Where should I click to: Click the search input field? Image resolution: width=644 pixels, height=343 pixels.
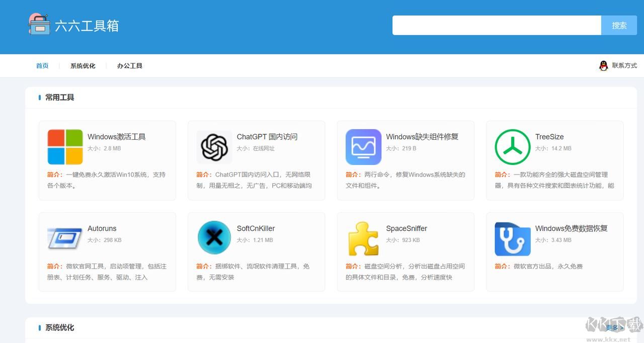(497, 25)
